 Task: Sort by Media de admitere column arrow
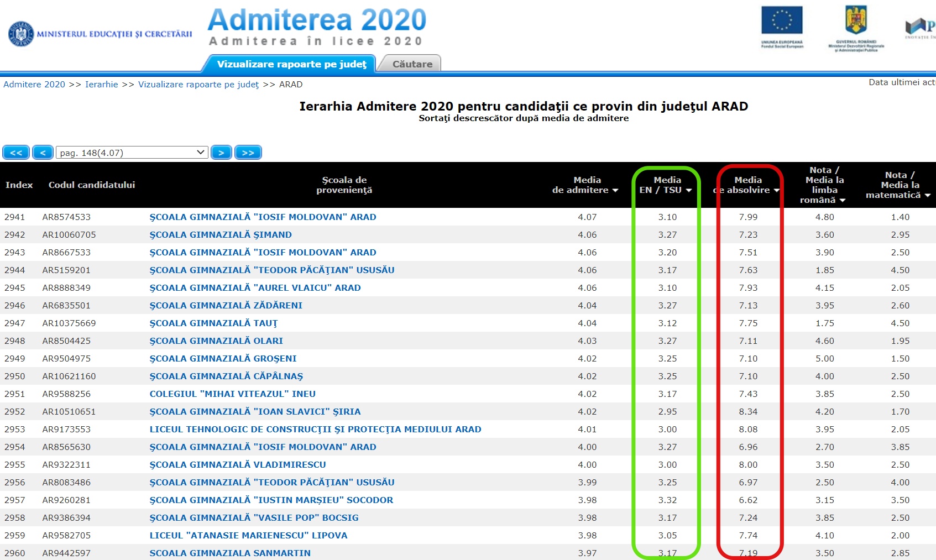click(x=615, y=190)
